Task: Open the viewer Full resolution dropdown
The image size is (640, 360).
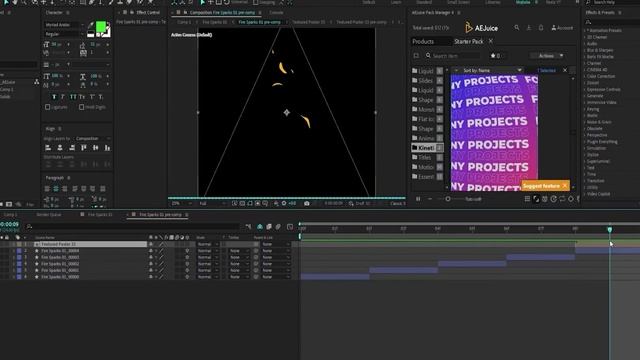Action: click(x=211, y=203)
